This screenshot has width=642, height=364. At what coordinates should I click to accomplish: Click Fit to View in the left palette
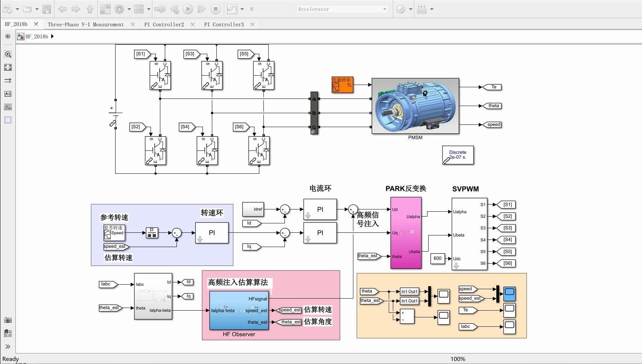click(8, 67)
